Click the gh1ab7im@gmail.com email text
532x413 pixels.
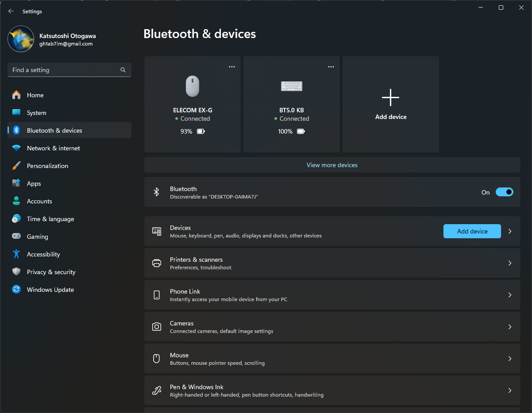[66, 44]
